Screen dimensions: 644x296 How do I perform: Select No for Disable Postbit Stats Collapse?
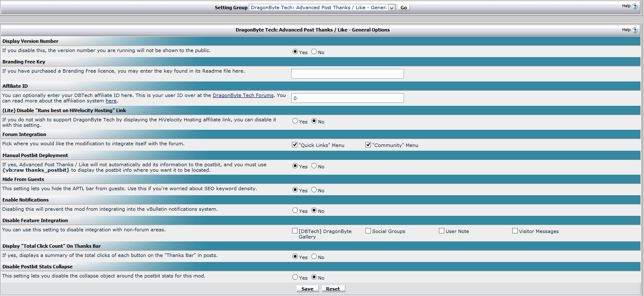[x=314, y=278]
